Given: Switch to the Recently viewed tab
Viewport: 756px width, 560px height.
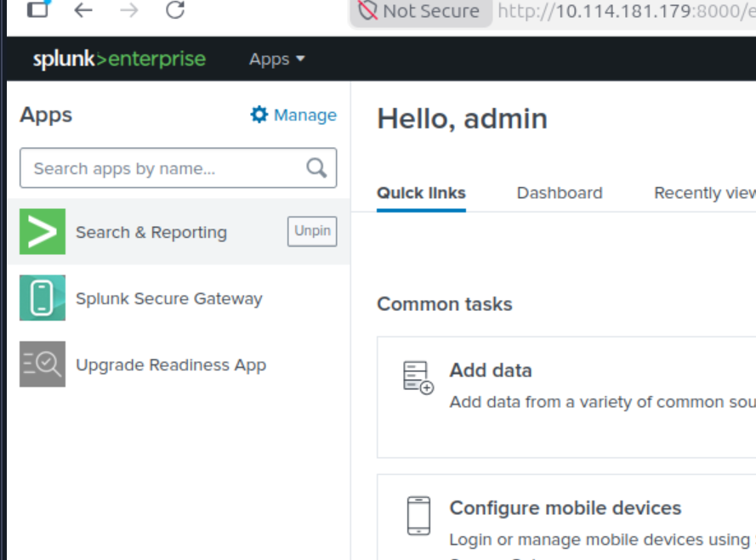Looking at the screenshot, I should (704, 193).
